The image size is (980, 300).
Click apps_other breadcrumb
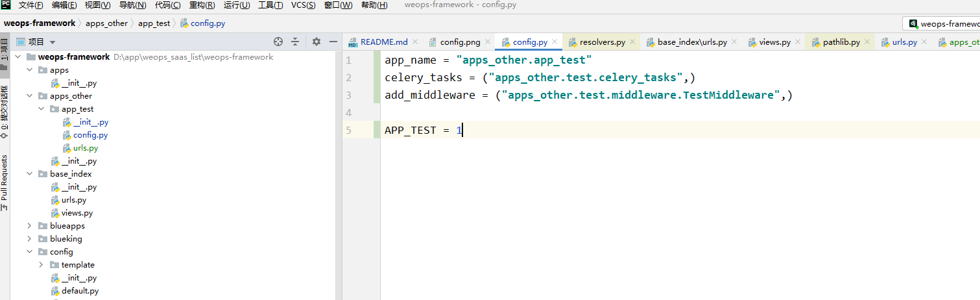[107, 23]
